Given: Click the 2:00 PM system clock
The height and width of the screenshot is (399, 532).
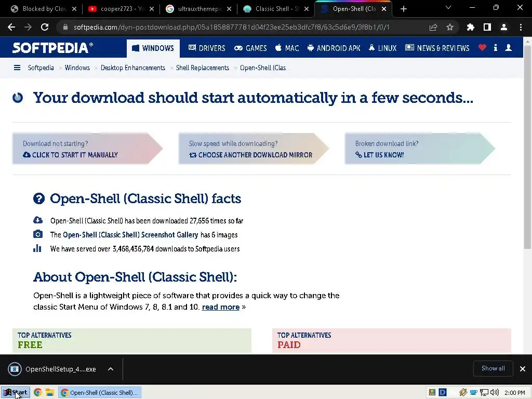Looking at the screenshot, I should [x=515, y=393].
